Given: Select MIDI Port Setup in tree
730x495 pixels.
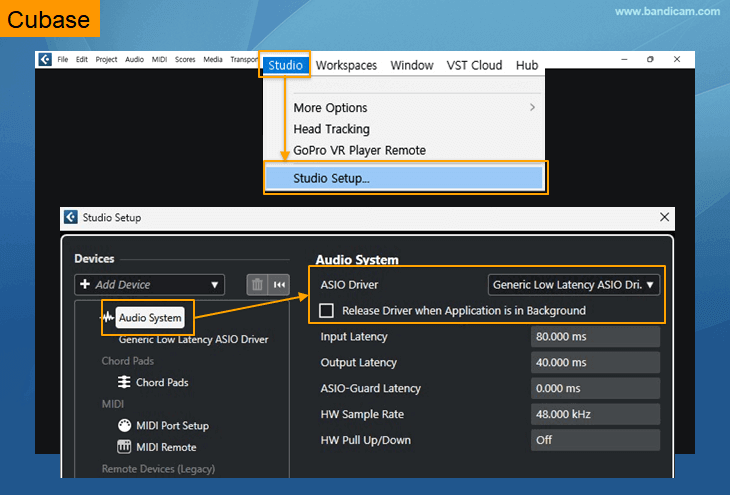Looking at the screenshot, I should (x=172, y=426).
